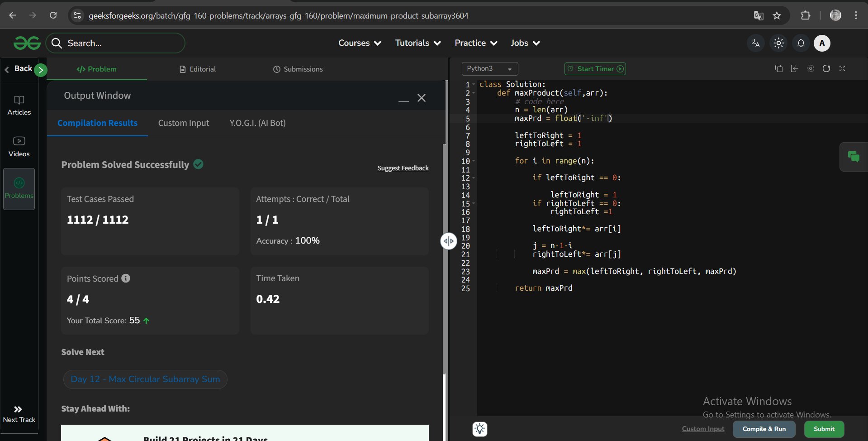This screenshot has width=868, height=441.
Task: Open Day 12 - Max Circular Subarray Sum
Action: point(145,379)
